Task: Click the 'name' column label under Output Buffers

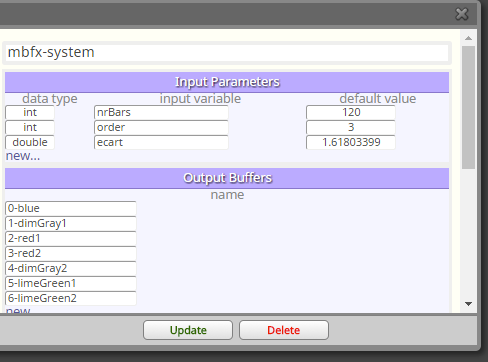Action: (227, 195)
